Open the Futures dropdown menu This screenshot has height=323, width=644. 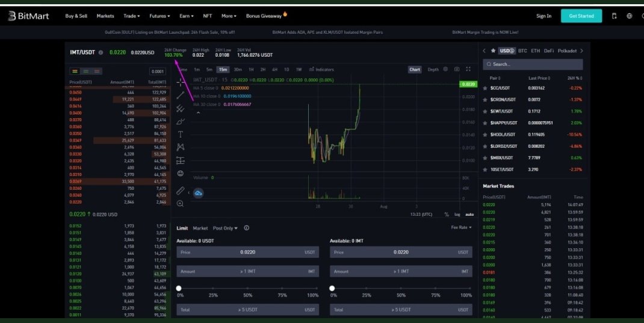pyautogui.click(x=159, y=16)
